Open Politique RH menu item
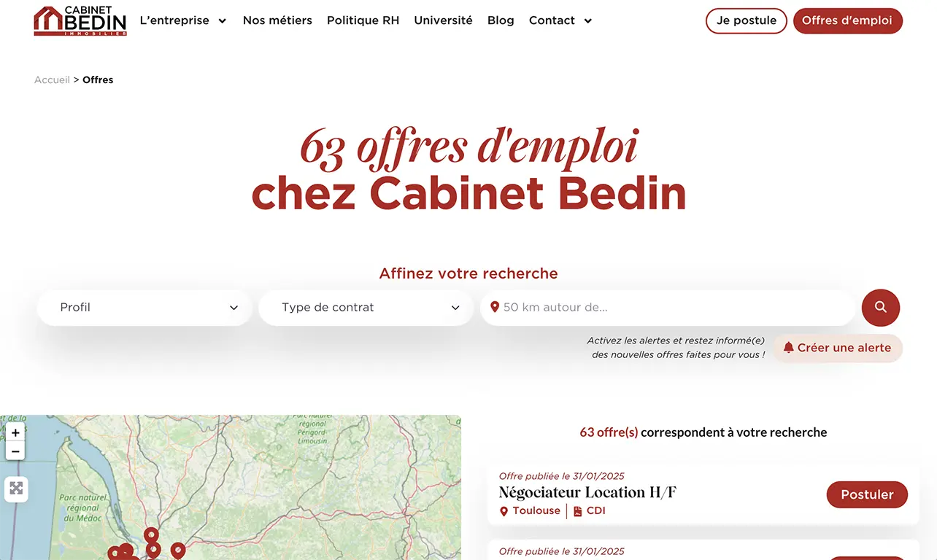This screenshot has height=560, width=937. pyautogui.click(x=363, y=20)
